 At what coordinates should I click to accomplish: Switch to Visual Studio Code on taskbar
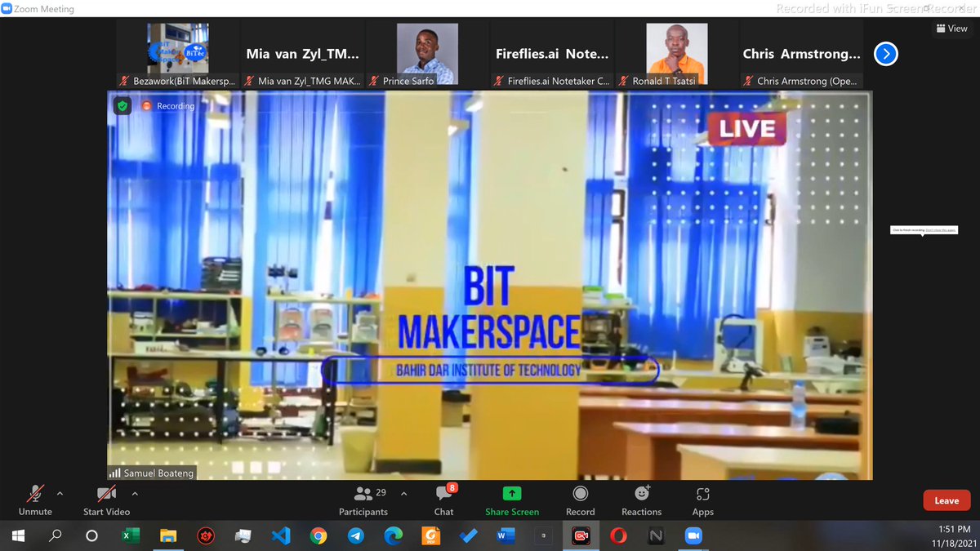tap(281, 536)
